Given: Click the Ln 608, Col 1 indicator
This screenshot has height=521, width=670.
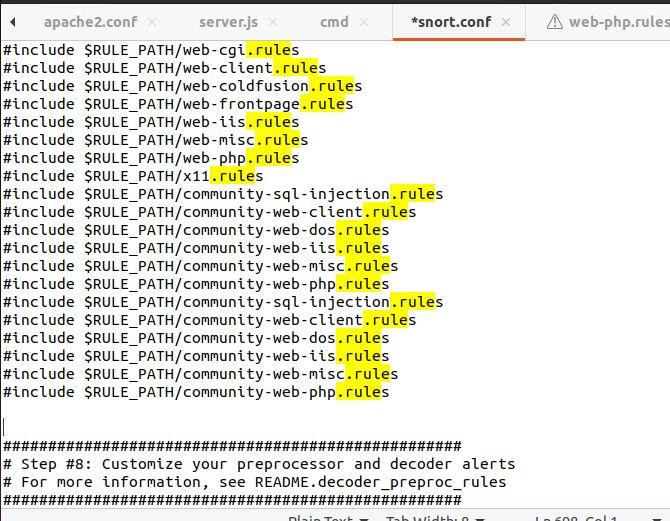Looking at the screenshot, I should [576, 518].
